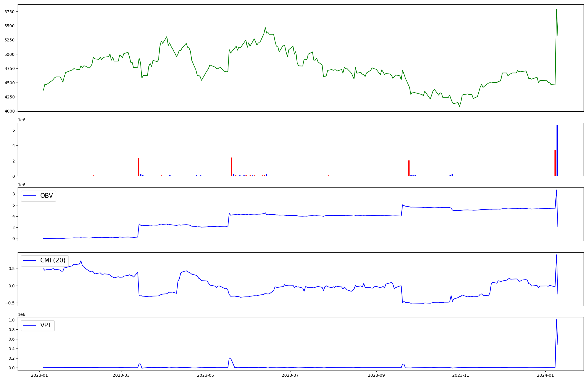This screenshot has height=382, width=588.
Task: Click the red volume spike in mid-March 2023
Action: (139, 167)
